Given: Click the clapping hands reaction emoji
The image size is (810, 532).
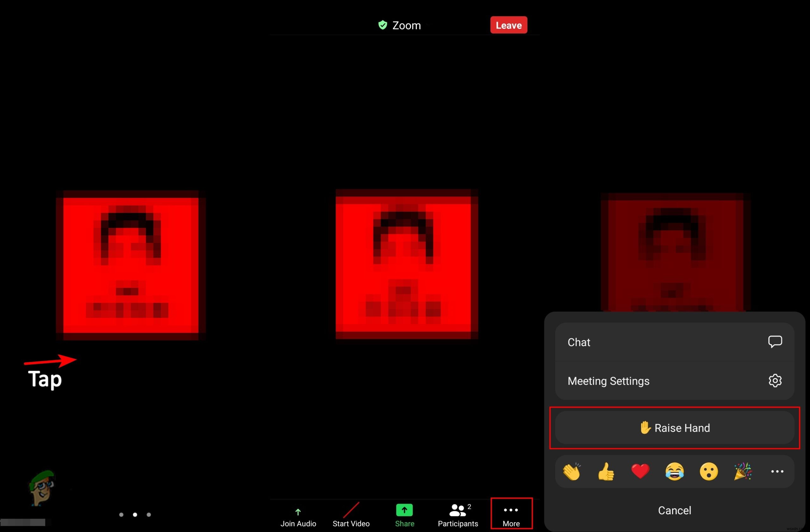Looking at the screenshot, I should point(571,472).
